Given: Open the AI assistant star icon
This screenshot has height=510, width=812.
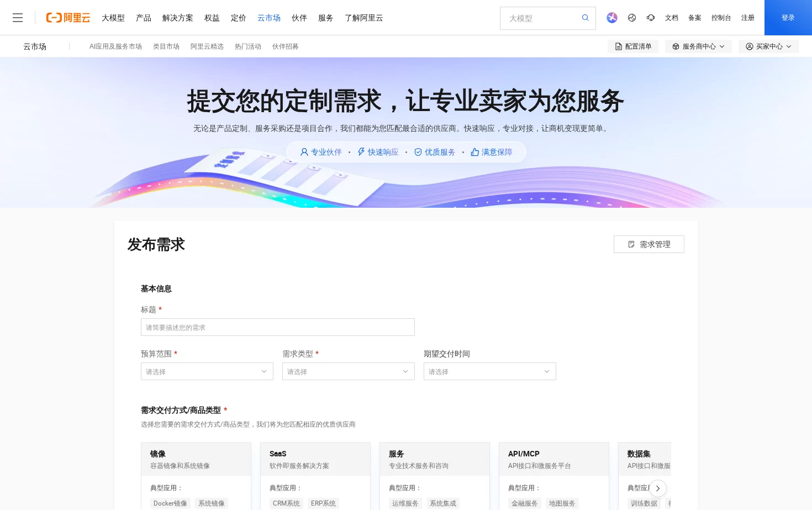Looking at the screenshot, I should pyautogui.click(x=612, y=18).
